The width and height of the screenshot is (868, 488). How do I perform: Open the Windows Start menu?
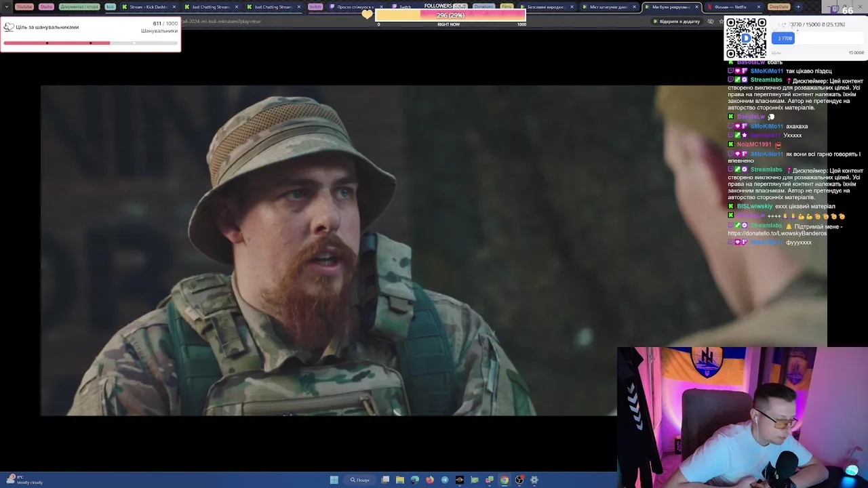click(x=334, y=480)
